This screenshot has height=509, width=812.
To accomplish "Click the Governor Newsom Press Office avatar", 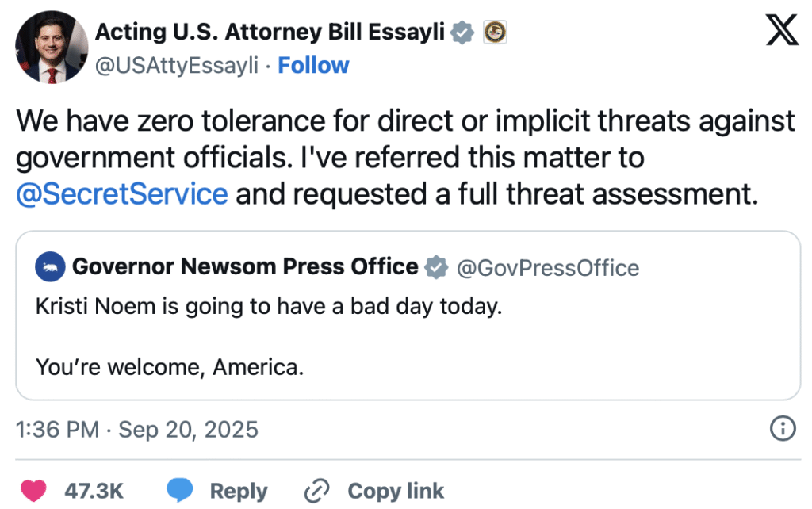I will (x=50, y=268).
